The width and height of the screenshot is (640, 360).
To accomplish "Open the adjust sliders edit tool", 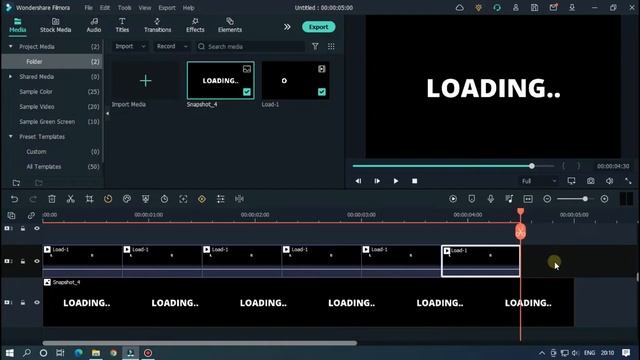I will coord(220,199).
